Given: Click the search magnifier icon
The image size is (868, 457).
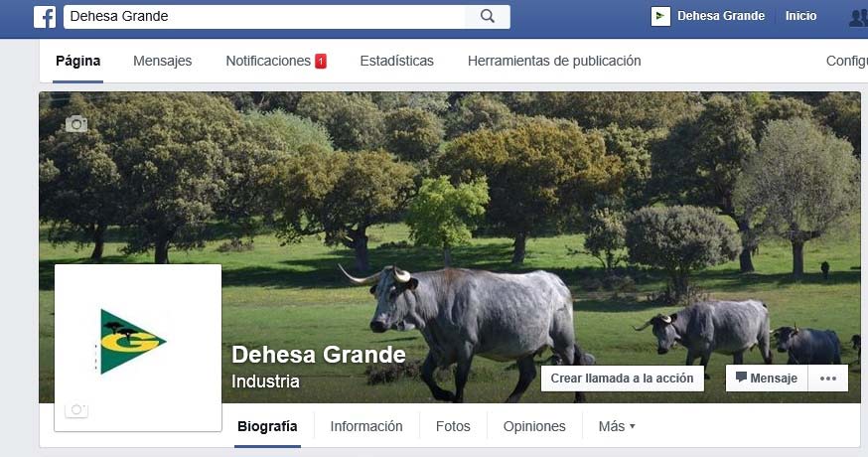Looking at the screenshot, I should coord(488,16).
